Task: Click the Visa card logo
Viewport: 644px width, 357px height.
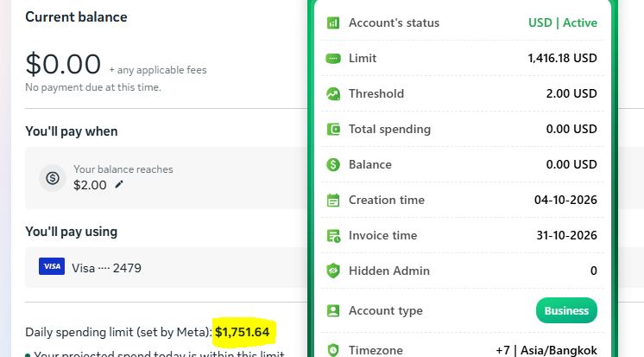Action: click(x=52, y=266)
